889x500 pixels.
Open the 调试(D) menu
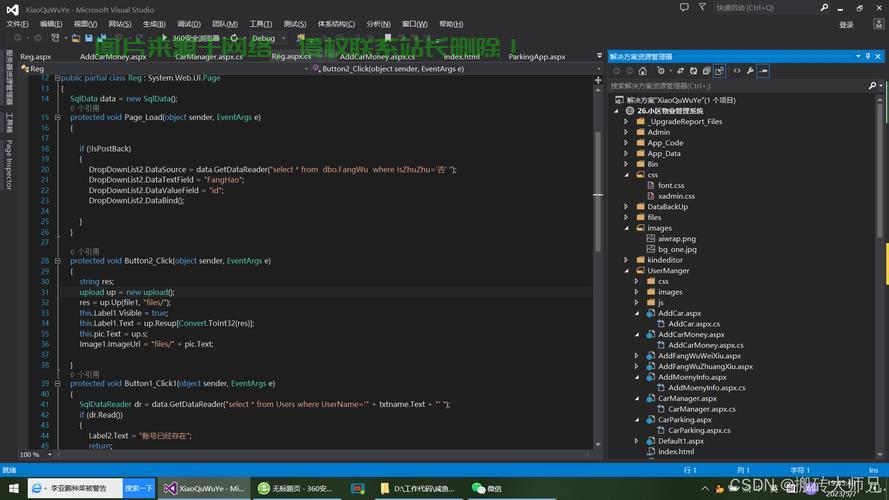[189, 24]
